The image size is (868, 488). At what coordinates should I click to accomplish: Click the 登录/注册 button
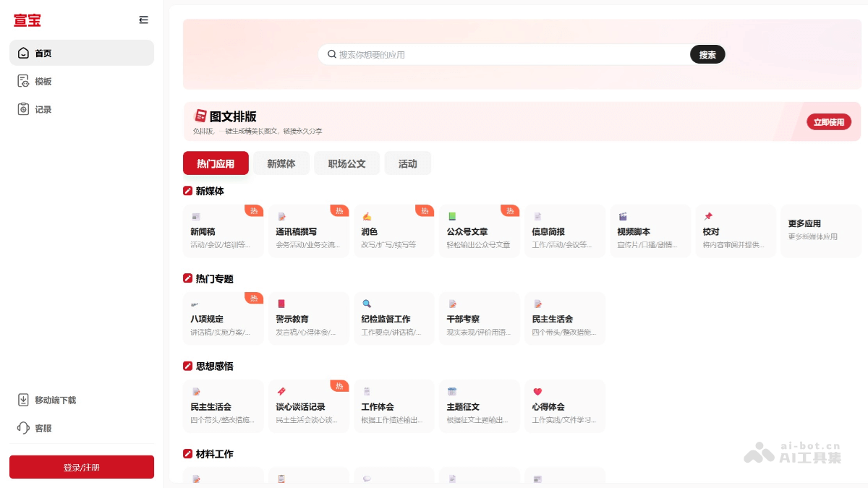point(81,467)
